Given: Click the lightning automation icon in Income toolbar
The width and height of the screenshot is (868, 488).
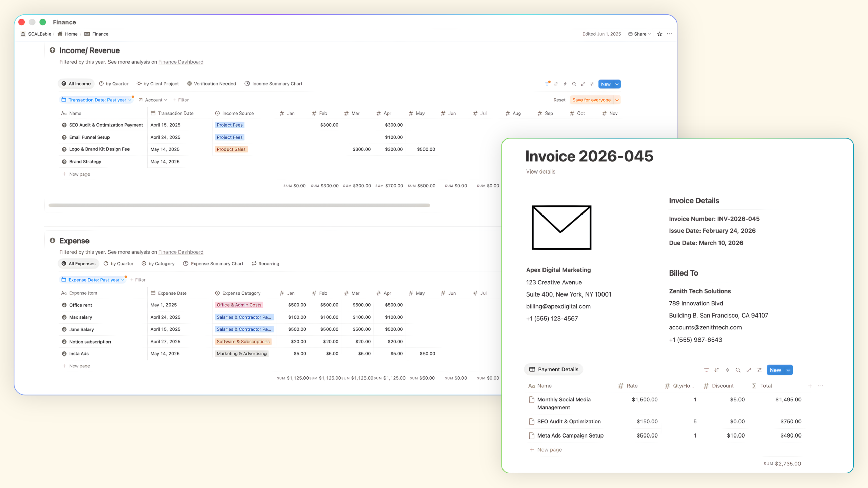Looking at the screenshot, I should pyautogui.click(x=565, y=84).
